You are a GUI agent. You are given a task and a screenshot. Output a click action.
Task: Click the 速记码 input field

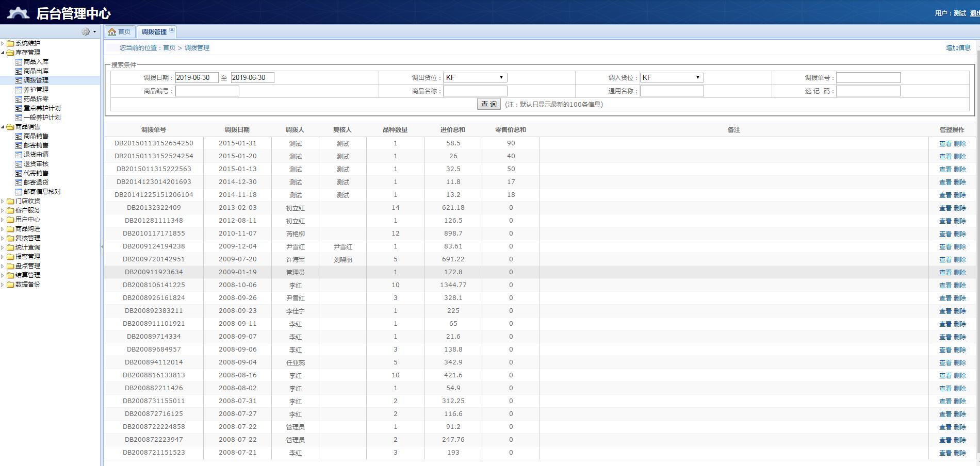[868, 91]
